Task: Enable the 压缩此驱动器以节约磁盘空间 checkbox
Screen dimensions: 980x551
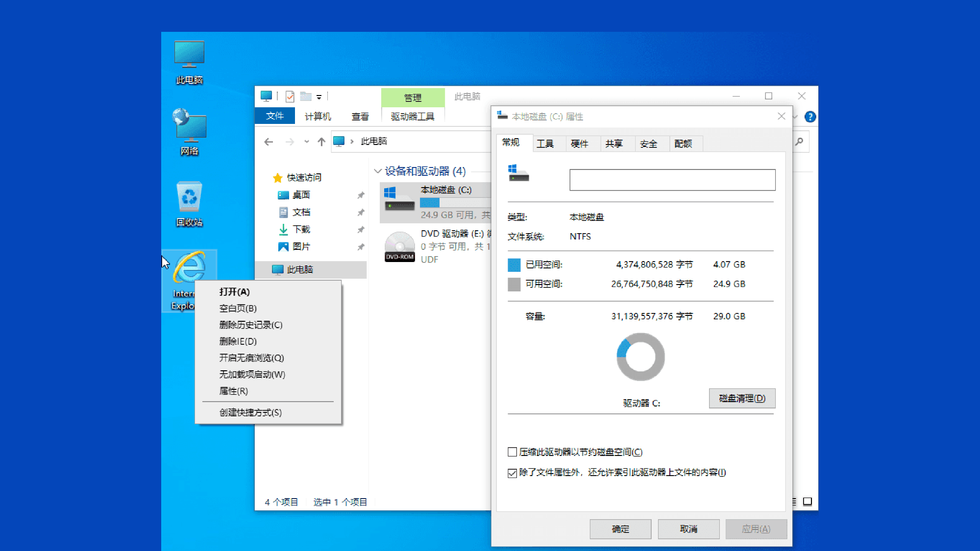Action: click(513, 452)
